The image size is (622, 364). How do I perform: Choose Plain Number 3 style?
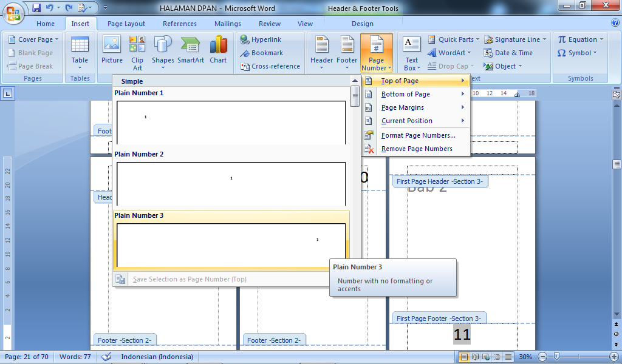point(231,240)
